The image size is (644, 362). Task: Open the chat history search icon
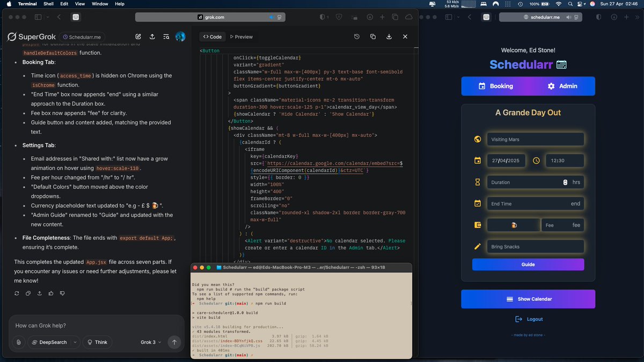(166, 37)
